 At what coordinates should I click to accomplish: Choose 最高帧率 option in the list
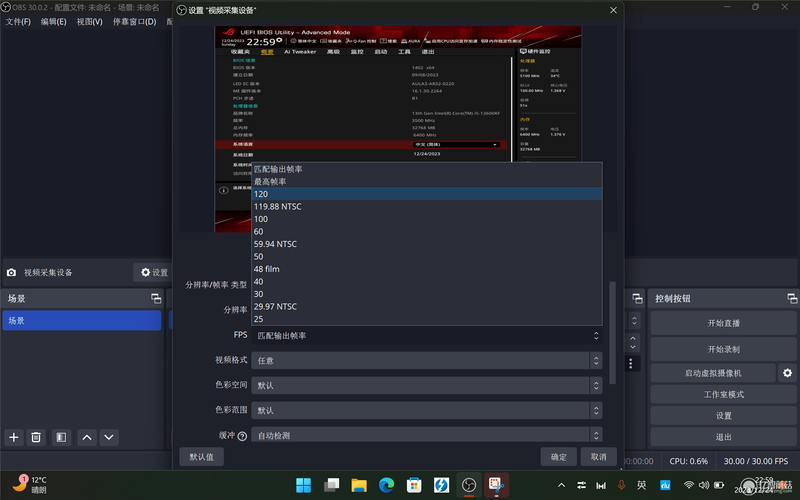tap(427, 182)
